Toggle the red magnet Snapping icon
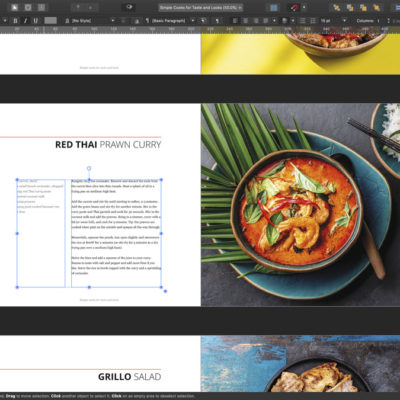The image size is (400, 400). tap(294, 7)
